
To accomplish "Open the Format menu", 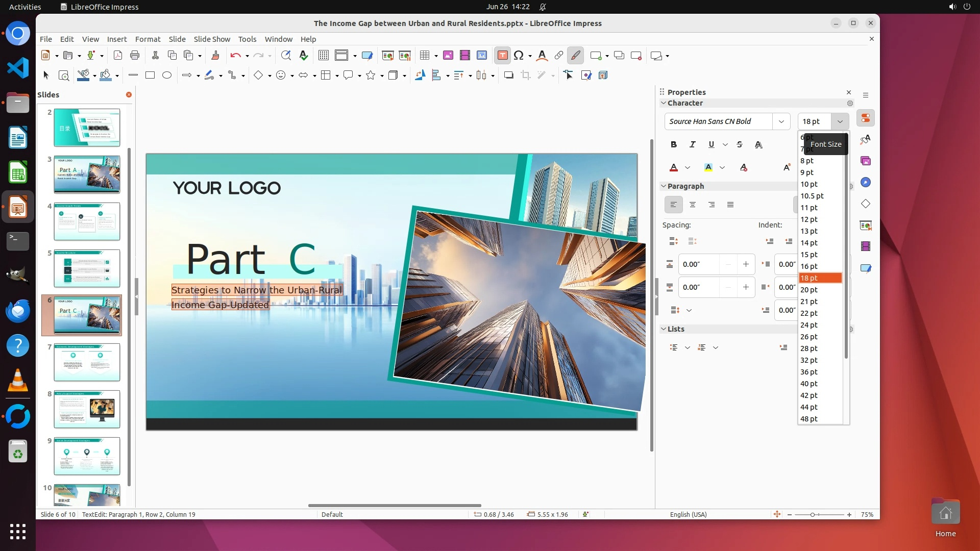I will point(148,39).
